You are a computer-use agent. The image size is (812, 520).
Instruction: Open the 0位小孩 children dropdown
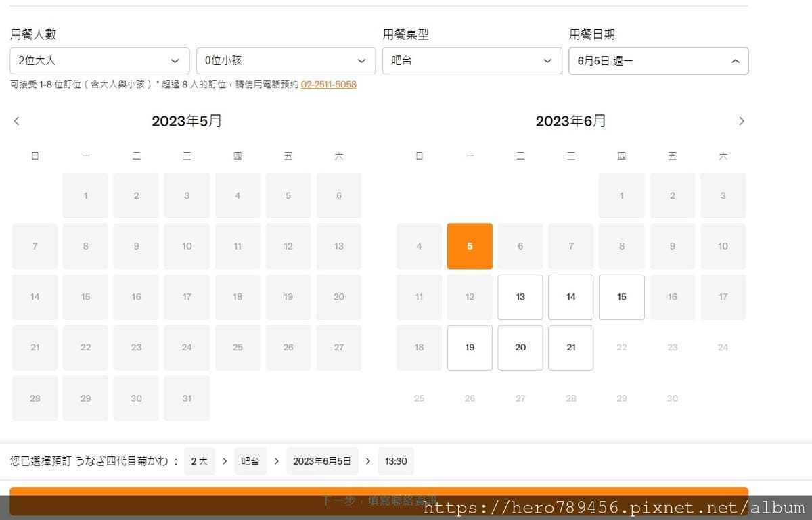(x=286, y=61)
